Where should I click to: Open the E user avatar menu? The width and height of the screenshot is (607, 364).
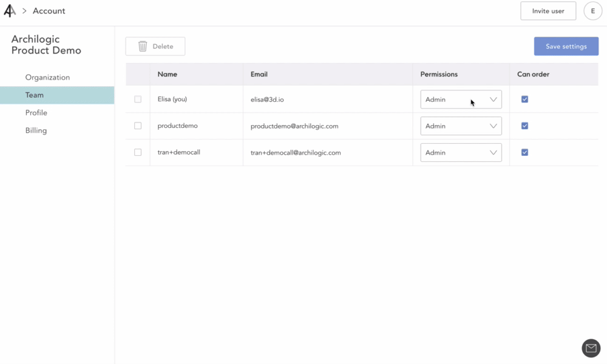click(x=592, y=11)
